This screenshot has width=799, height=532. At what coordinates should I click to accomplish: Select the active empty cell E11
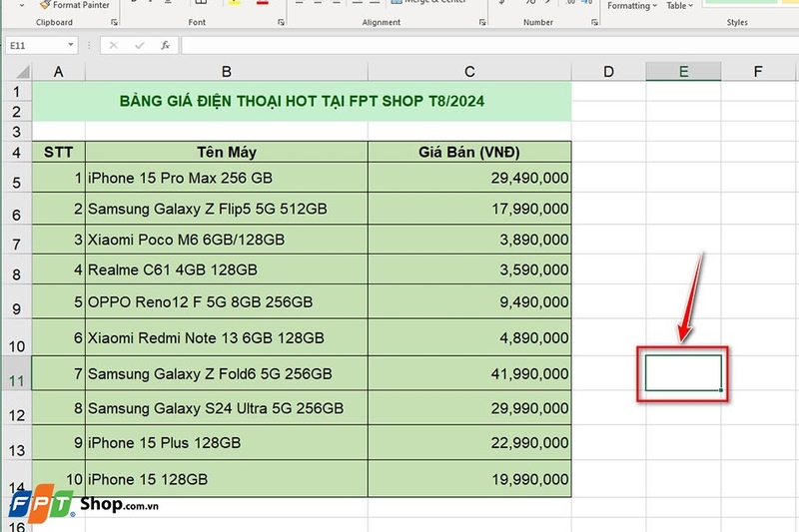click(683, 373)
